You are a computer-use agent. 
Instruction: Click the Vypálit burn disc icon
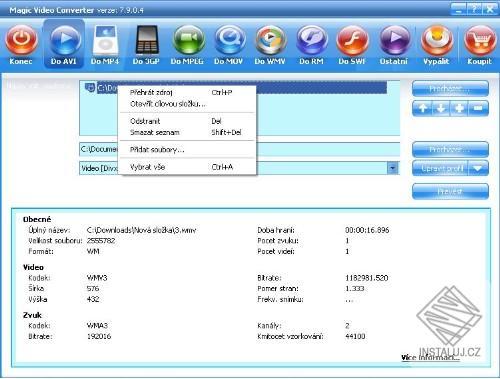coord(436,41)
